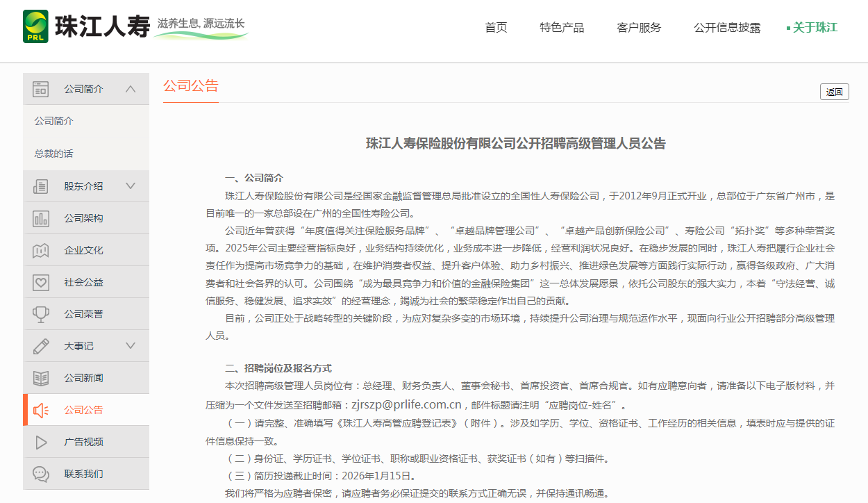The image size is (868, 503).
Task: Collapse the 公司简介 section chevron
Action: point(131,89)
